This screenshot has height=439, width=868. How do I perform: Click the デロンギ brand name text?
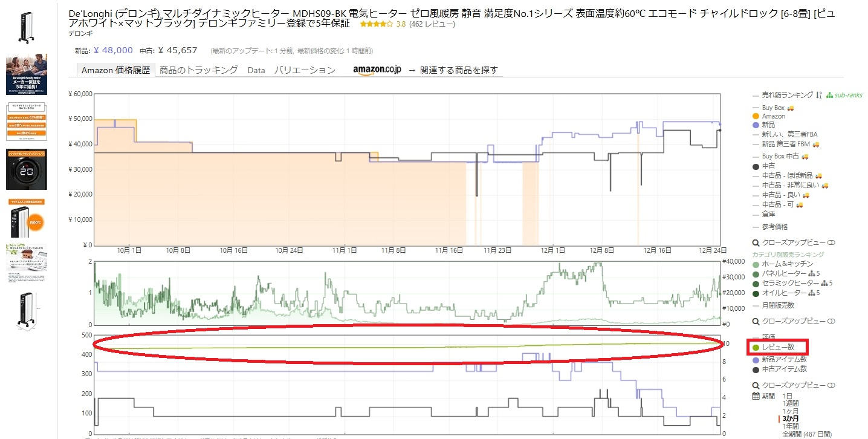coord(81,33)
